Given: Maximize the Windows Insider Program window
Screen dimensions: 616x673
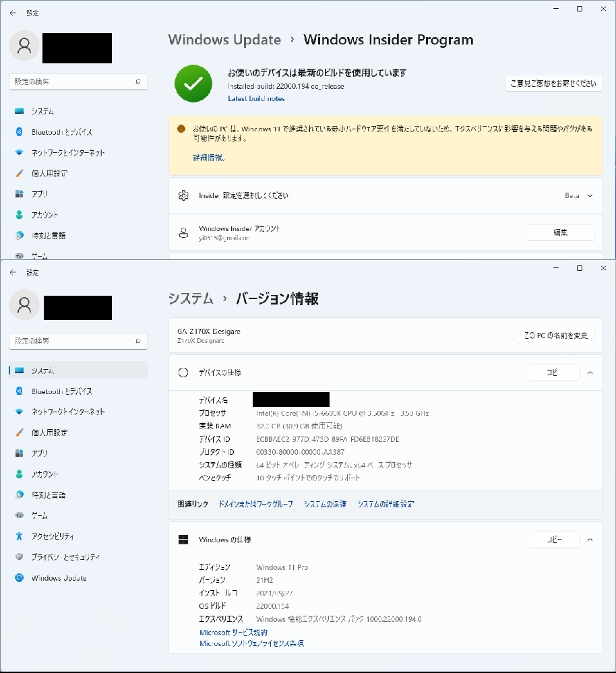Looking at the screenshot, I should tap(580, 9).
